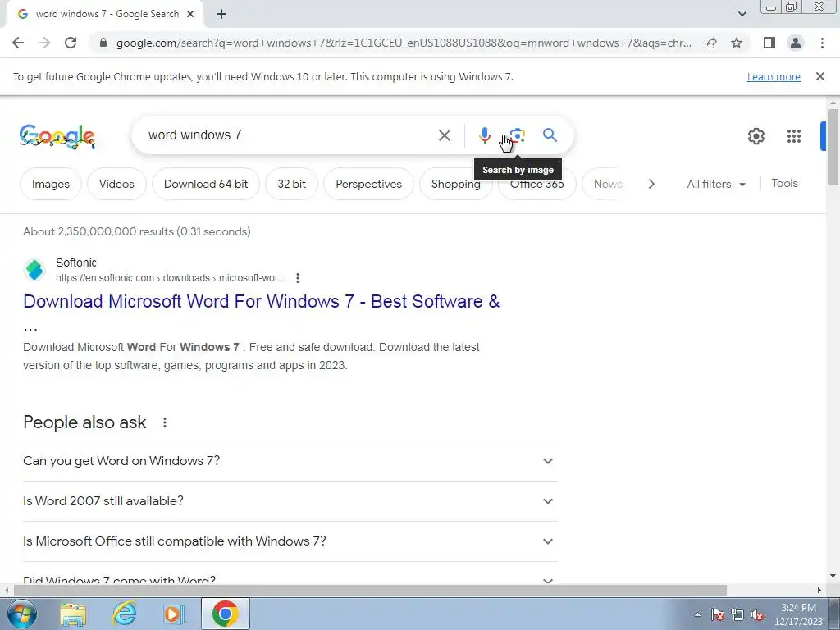Go back to the previous page

[18, 43]
